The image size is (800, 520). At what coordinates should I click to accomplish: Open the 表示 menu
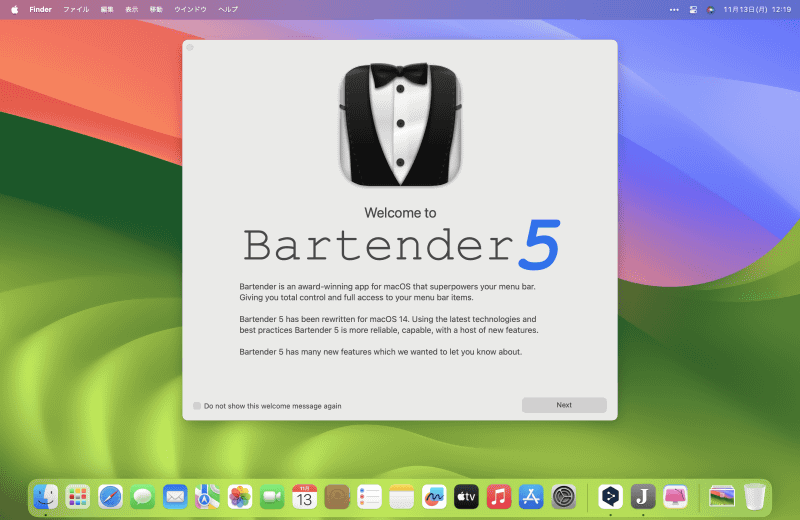(132, 9)
